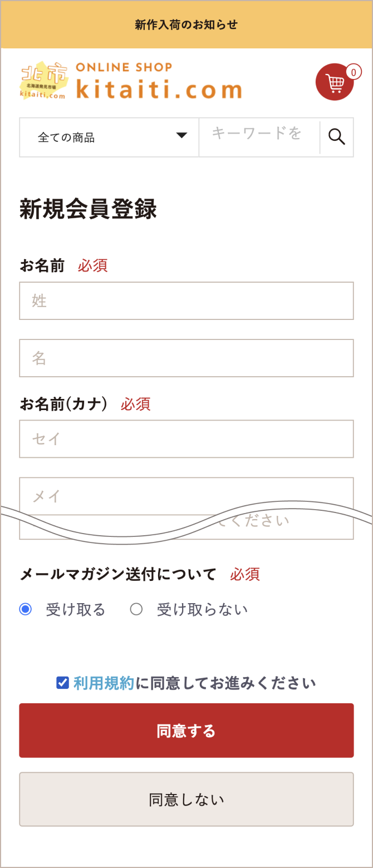This screenshot has width=373, height=868.
Task: Click the cart item count badge
Action: (354, 72)
